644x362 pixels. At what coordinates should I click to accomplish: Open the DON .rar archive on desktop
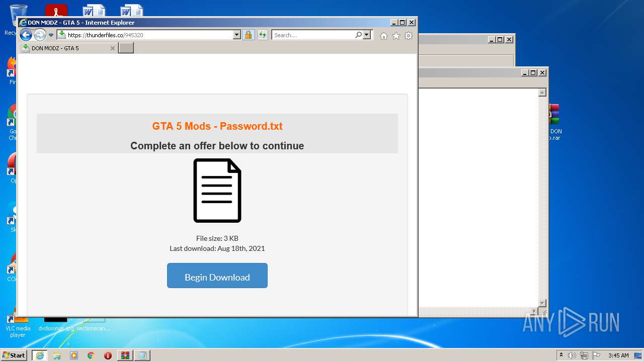(554, 122)
